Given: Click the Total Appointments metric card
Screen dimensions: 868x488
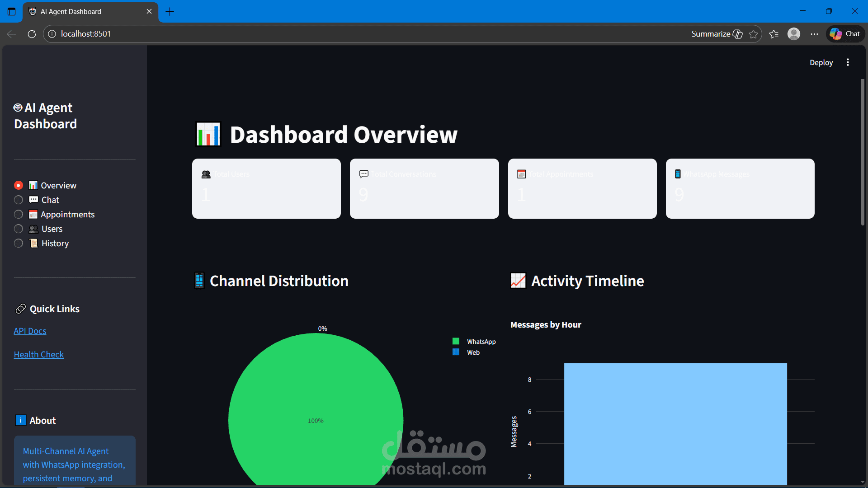Looking at the screenshot, I should click(x=582, y=188).
